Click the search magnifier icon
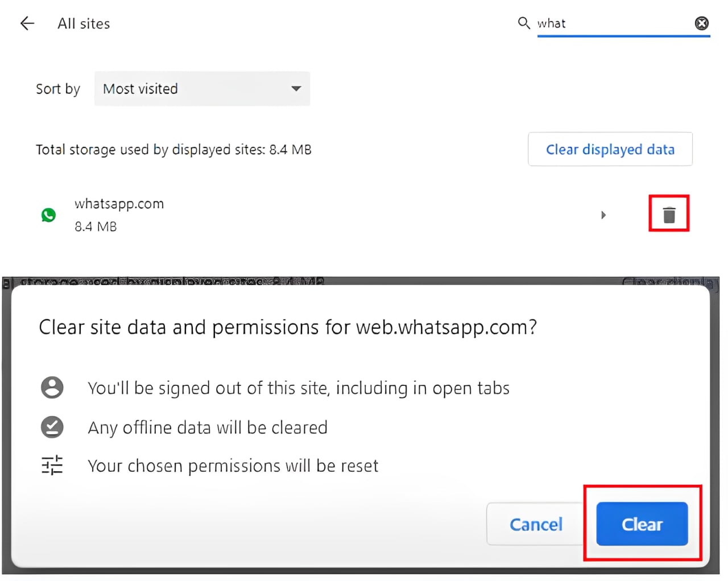 click(524, 23)
